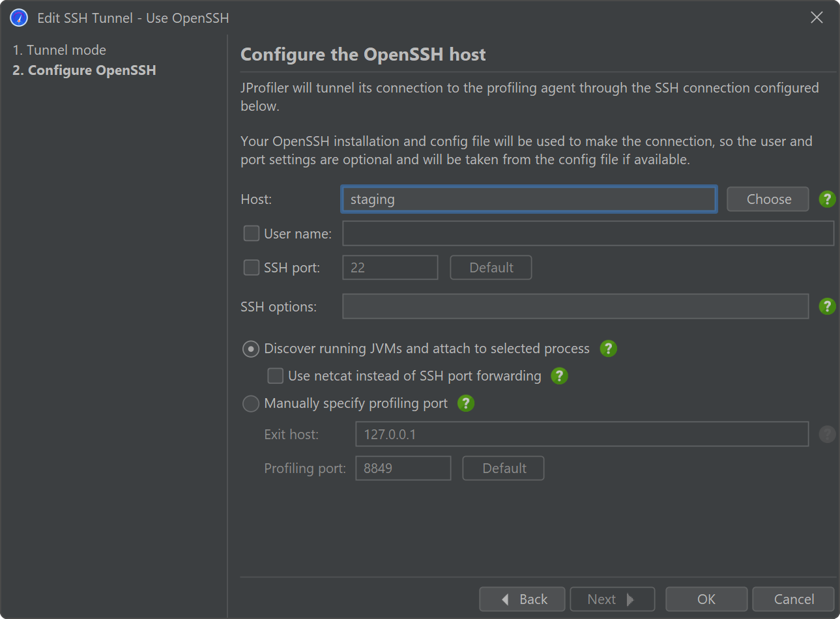Viewport: 840px width, 619px height.
Task: Close the Edit SSH Tunnel window
Action: [817, 18]
